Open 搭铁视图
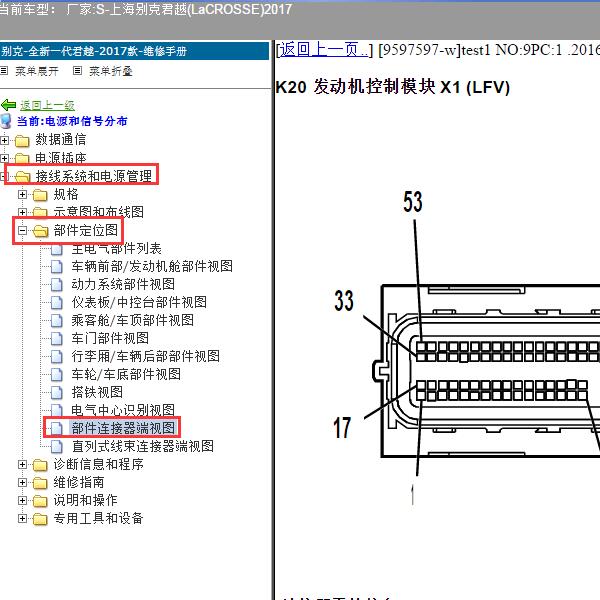The width and height of the screenshot is (600, 600). [x=97, y=392]
